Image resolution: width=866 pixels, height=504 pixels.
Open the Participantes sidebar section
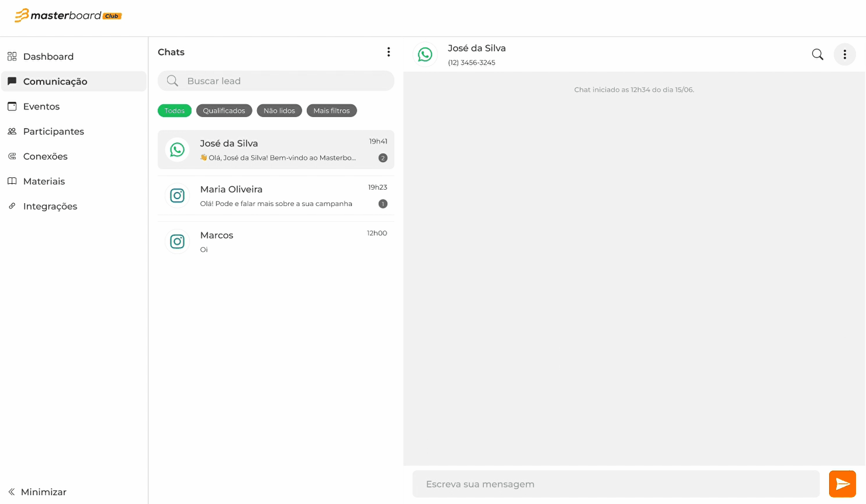point(53,132)
